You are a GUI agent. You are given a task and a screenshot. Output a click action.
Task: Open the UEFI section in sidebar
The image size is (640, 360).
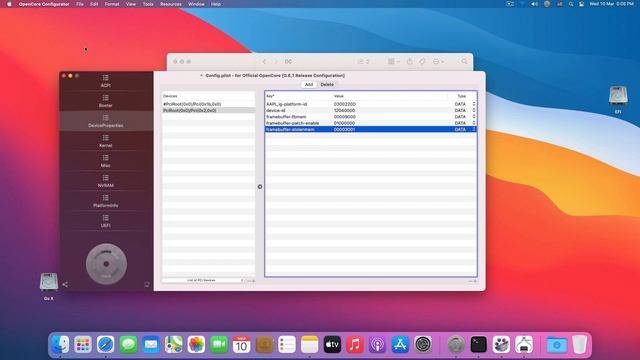(106, 221)
